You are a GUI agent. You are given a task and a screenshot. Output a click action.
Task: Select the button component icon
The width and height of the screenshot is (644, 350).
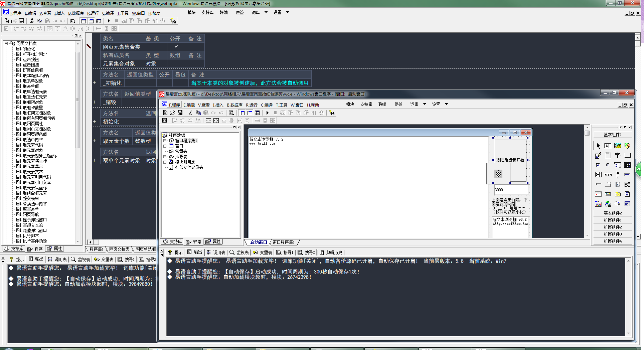[627, 155]
